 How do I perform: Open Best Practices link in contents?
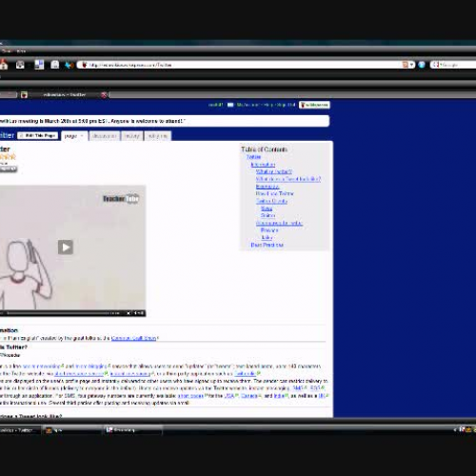tap(267, 245)
